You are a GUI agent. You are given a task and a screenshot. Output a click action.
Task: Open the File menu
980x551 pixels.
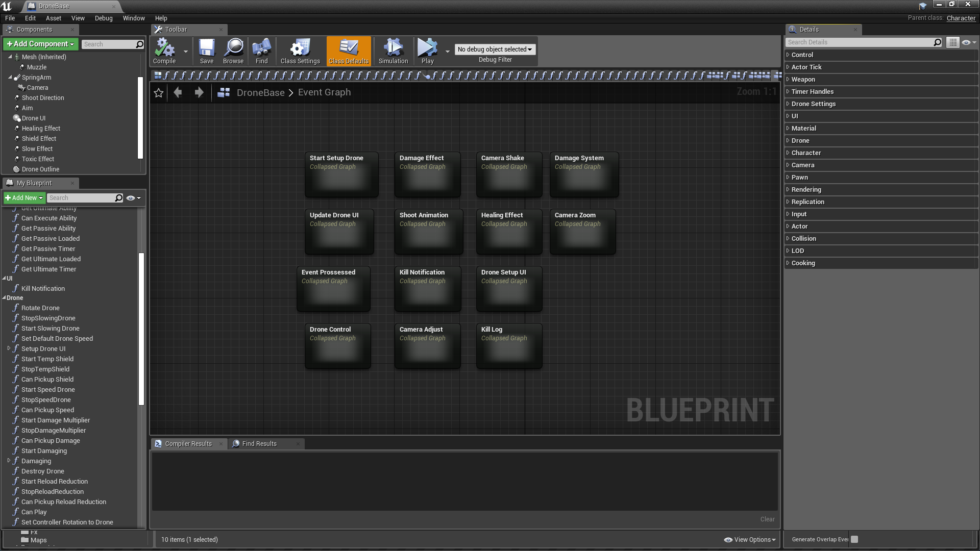pos(10,18)
